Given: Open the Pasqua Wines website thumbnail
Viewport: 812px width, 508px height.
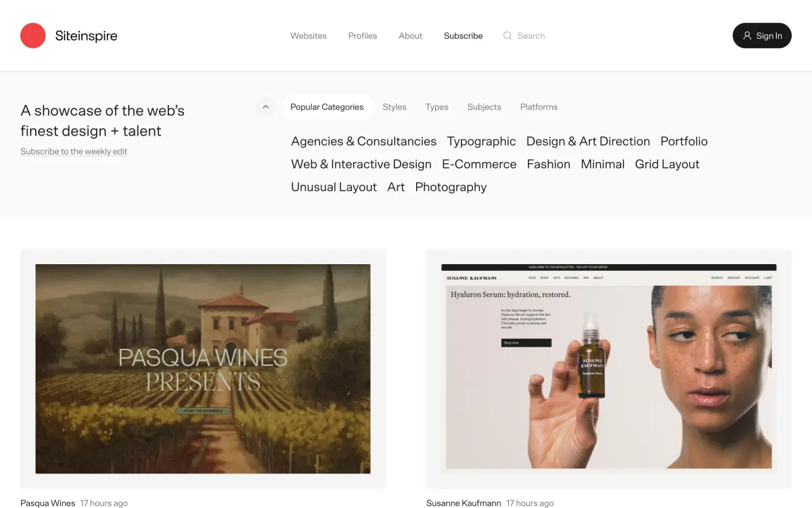Looking at the screenshot, I should click(x=203, y=369).
